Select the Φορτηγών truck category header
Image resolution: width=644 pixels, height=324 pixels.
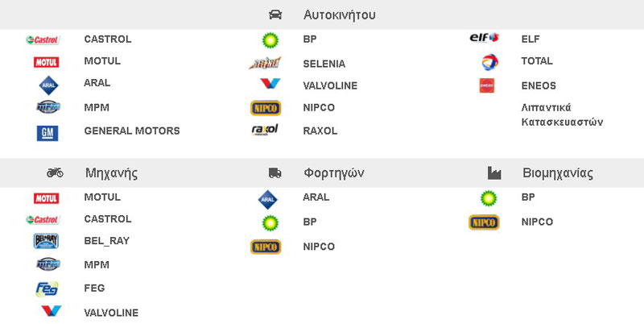coord(334,173)
